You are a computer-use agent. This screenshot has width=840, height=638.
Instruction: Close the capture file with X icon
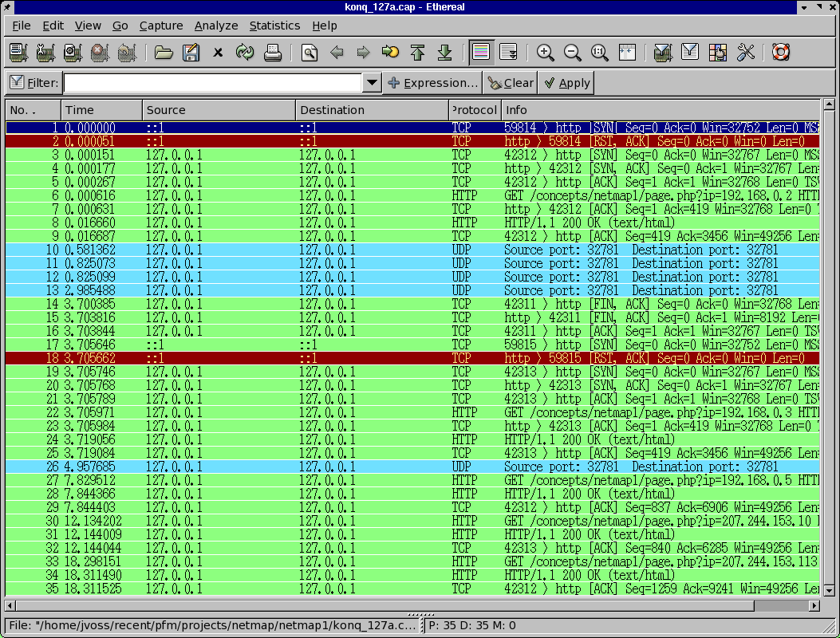point(218,53)
